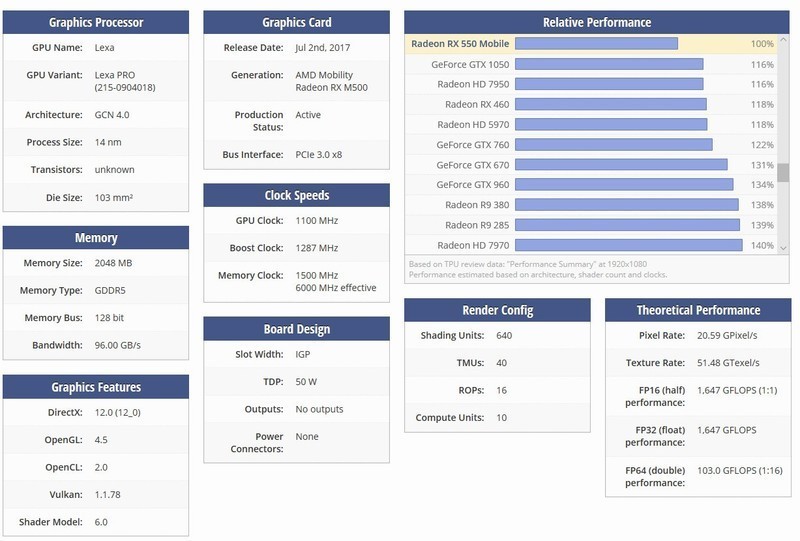The height and width of the screenshot is (541, 800).
Task: Click the Graphics Processor section header
Action: point(96,22)
